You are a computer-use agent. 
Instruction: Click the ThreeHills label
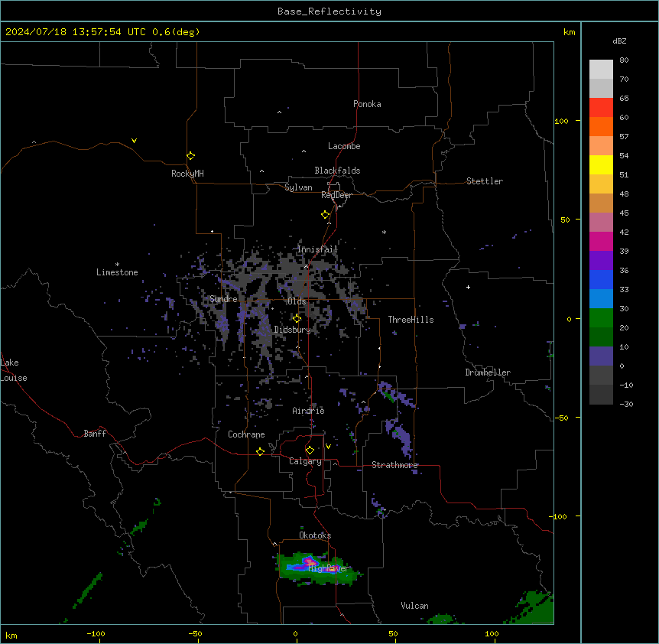[411, 320]
